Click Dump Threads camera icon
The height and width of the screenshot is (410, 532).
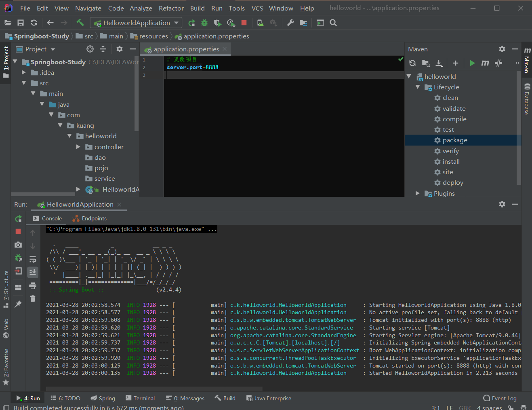[x=18, y=245]
